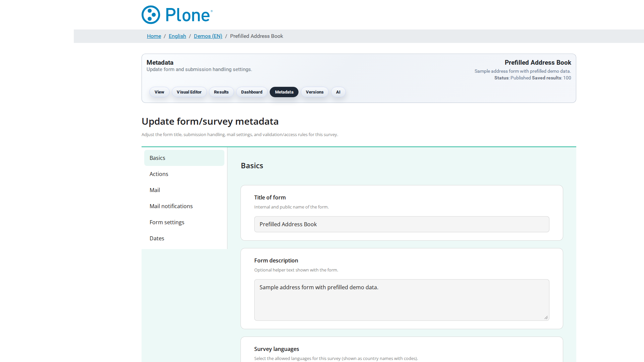Open the Results tab
The image size is (644, 362).
click(x=221, y=92)
